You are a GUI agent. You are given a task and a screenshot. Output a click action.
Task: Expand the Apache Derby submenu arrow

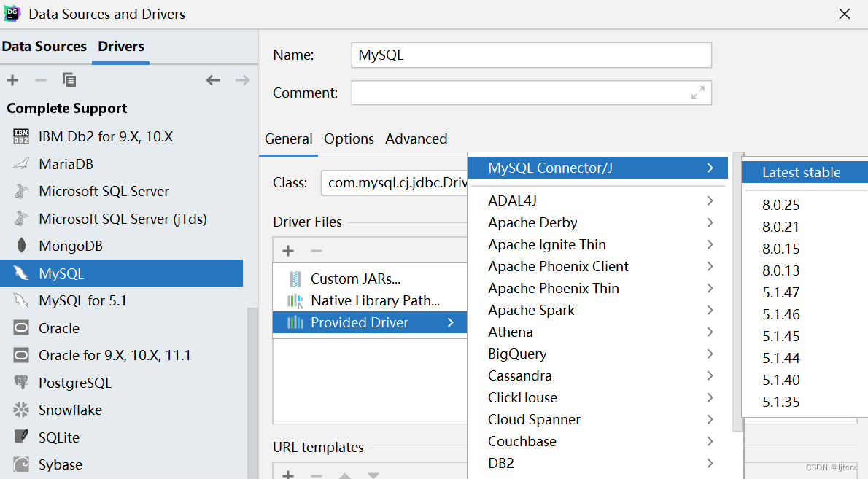coord(710,223)
